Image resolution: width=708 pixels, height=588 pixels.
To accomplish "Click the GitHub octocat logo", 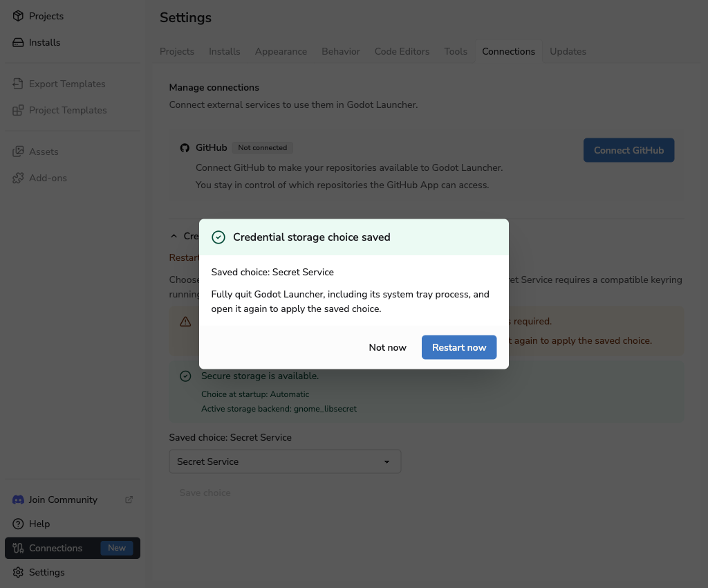I will [185, 147].
